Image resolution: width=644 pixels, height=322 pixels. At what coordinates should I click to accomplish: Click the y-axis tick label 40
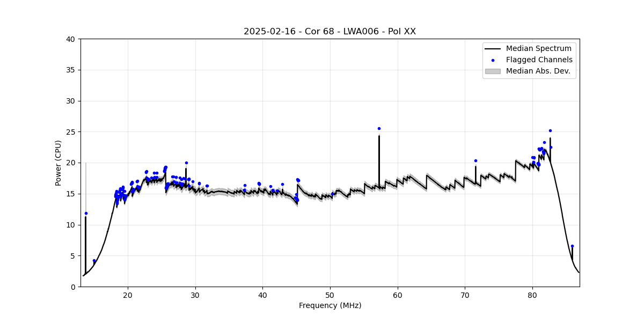[71, 39]
